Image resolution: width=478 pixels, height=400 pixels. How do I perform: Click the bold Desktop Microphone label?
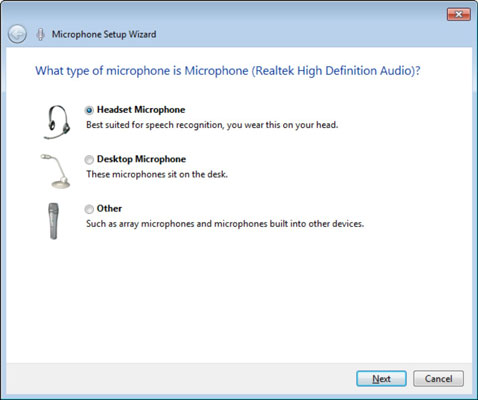pyautogui.click(x=141, y=159)
